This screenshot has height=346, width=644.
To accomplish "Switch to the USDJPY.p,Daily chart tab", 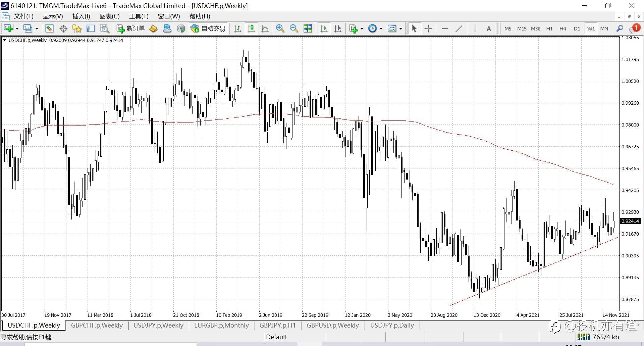I will pyautogui.click(x=392, y=325).
